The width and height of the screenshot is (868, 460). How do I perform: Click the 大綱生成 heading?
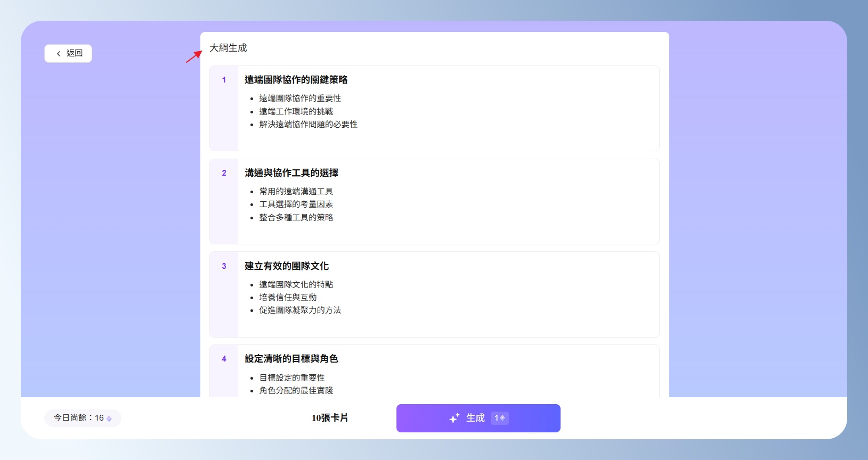(228, 48)
